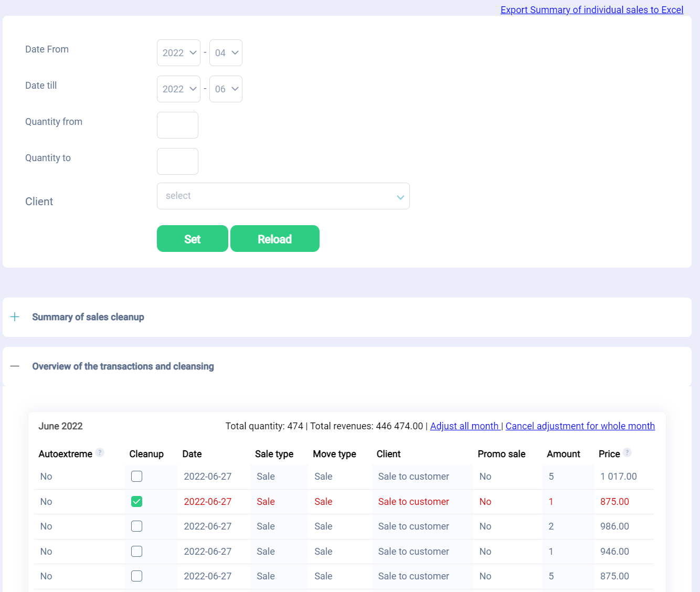Enable cleanup checkbox for the 946.00 sale

click(x=136, y=552)
